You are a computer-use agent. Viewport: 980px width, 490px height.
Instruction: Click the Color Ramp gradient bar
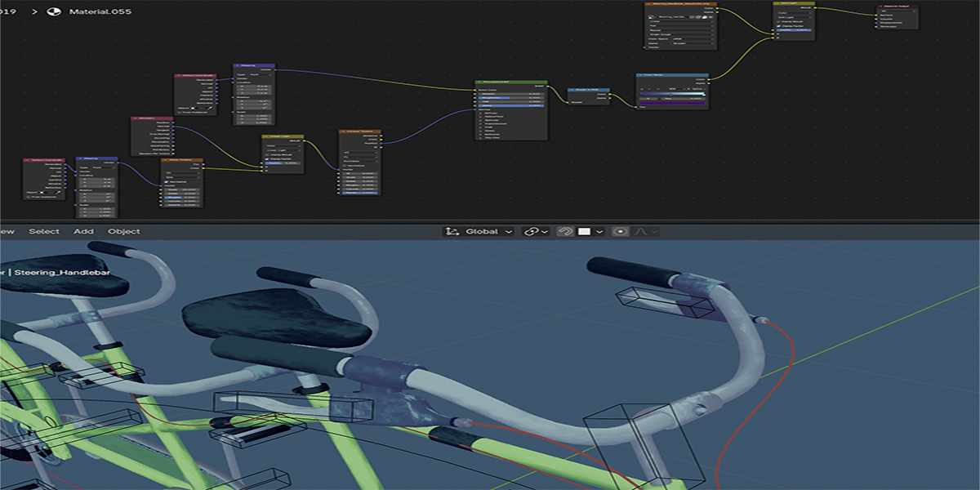(x=673, y=94)
